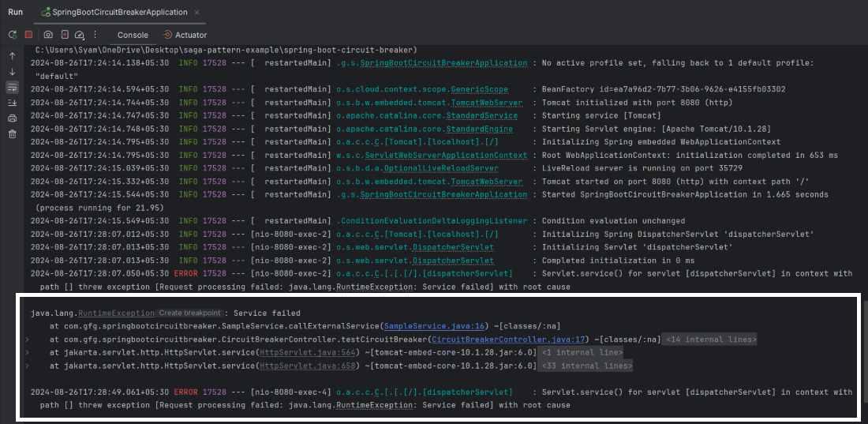868x424 pixels.
Task: Open the profiler gauge icon
Action: [79, 35]
